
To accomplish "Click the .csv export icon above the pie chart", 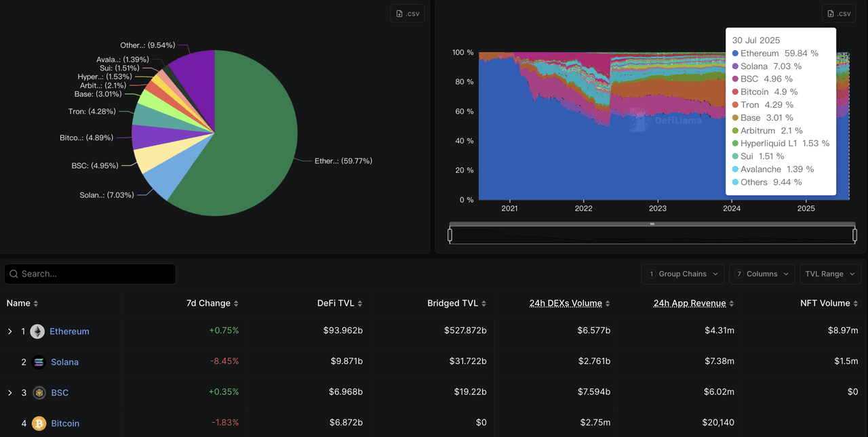I will (x=407, y=12).
